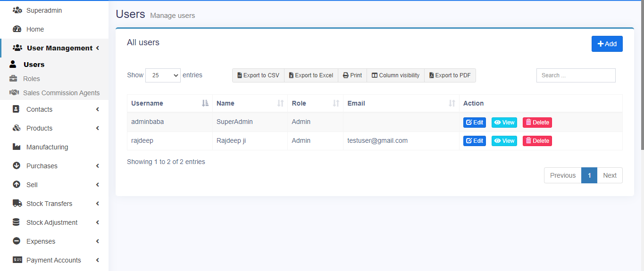Click the Stock Adjustment database icon

tap(17, 222)
